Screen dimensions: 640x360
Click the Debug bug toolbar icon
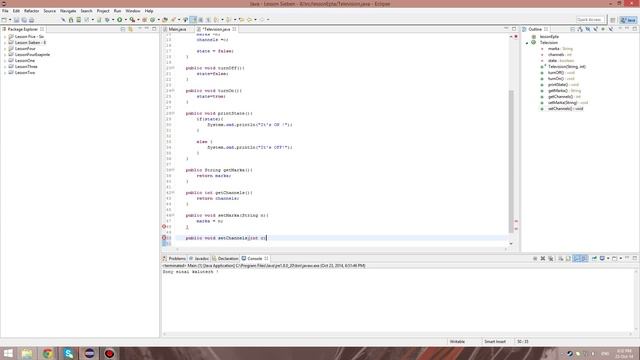[x=107, y=20]
